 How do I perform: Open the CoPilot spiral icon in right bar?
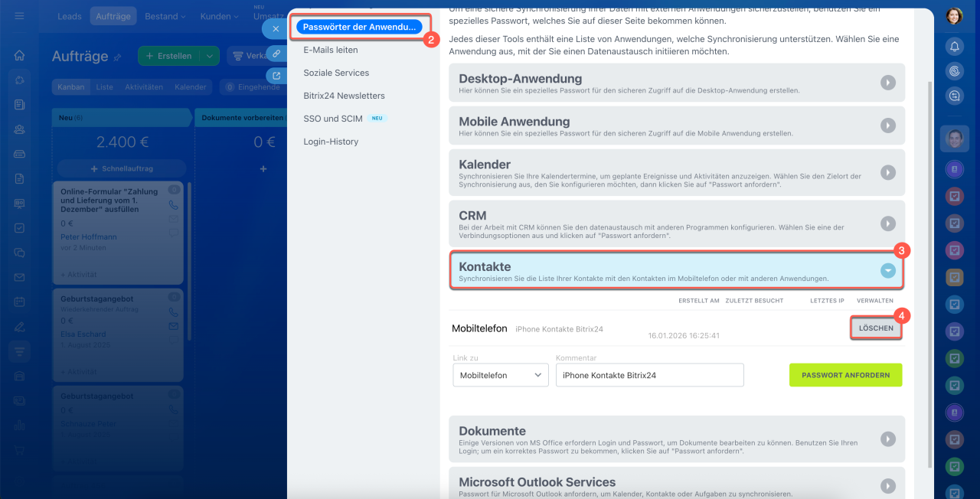[x=954, y=71]
